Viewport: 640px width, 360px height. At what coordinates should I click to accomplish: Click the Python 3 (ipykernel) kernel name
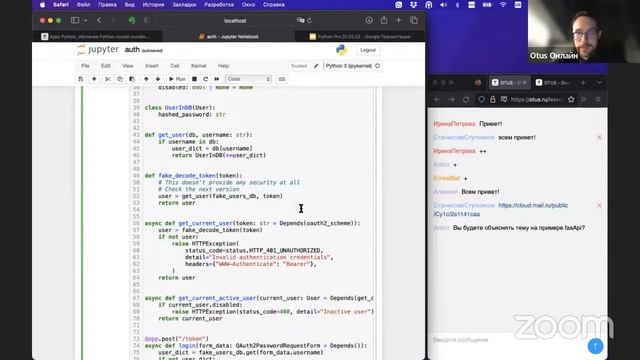coord(349,66)
